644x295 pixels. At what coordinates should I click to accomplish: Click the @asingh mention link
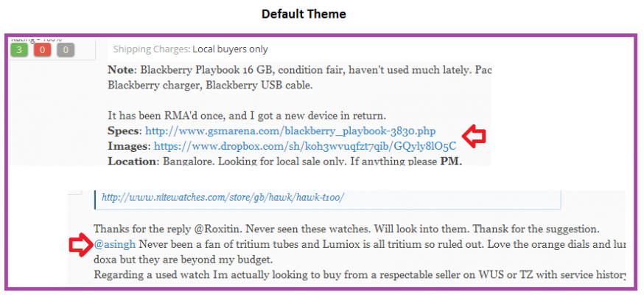(x=115, y=244)
